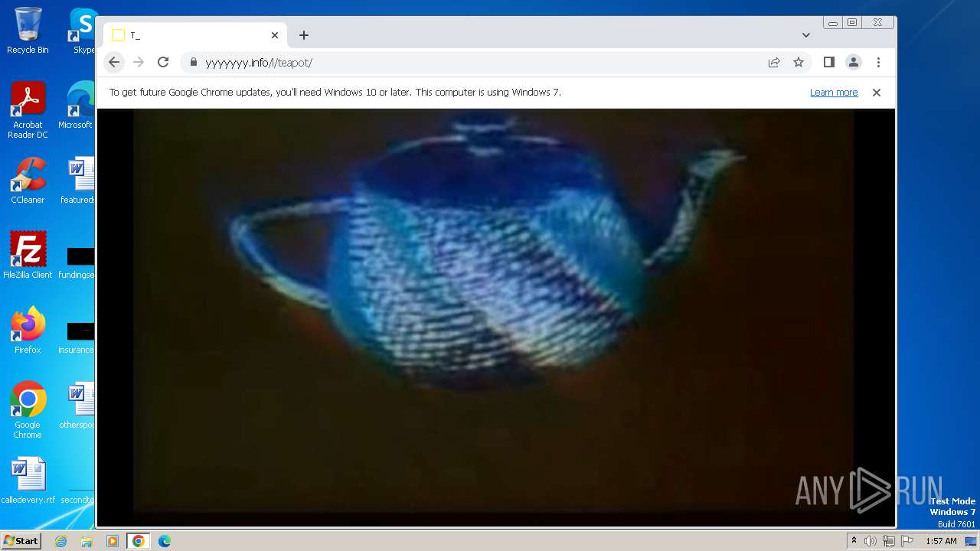Open the volume speaker control
Screen dimensions: 980x551
pyautogui.click(x=871, y=541)
